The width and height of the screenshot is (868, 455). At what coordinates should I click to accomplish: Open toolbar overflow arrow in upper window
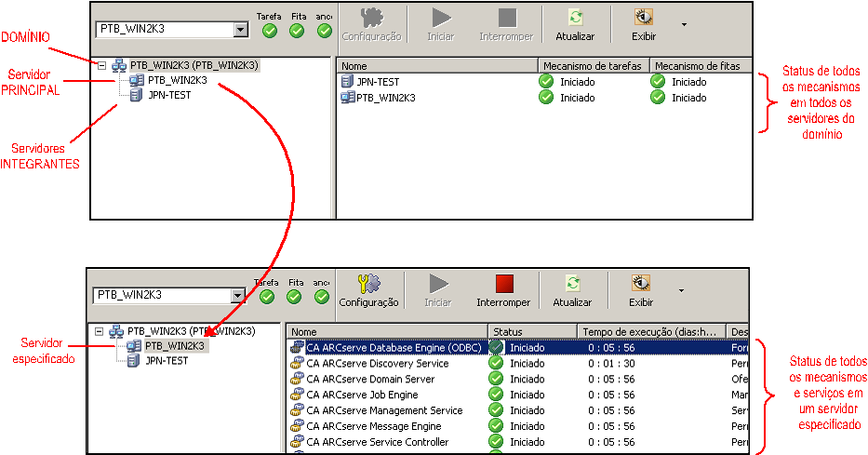click(x=684, y=25)
